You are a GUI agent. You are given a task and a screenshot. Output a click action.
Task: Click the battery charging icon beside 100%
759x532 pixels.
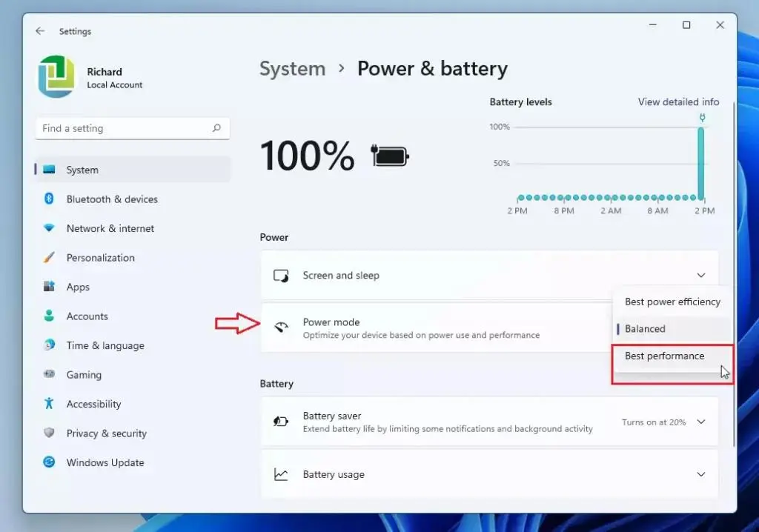(390, 156)
